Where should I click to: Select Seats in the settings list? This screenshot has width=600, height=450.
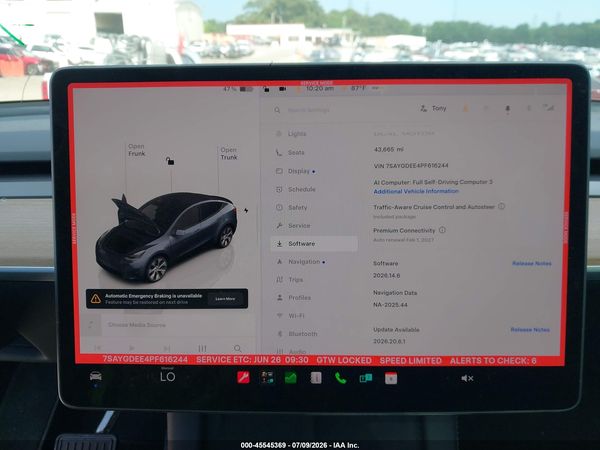(290, 152)
